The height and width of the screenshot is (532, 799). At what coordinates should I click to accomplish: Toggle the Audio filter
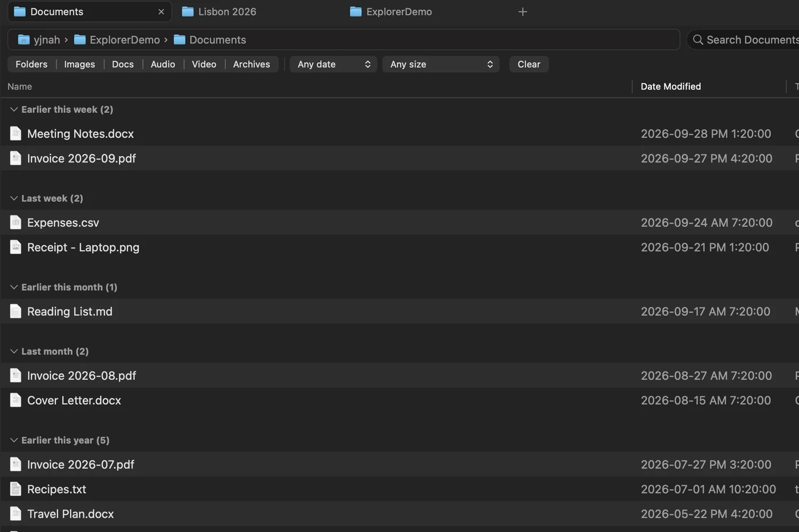[163, 64]
